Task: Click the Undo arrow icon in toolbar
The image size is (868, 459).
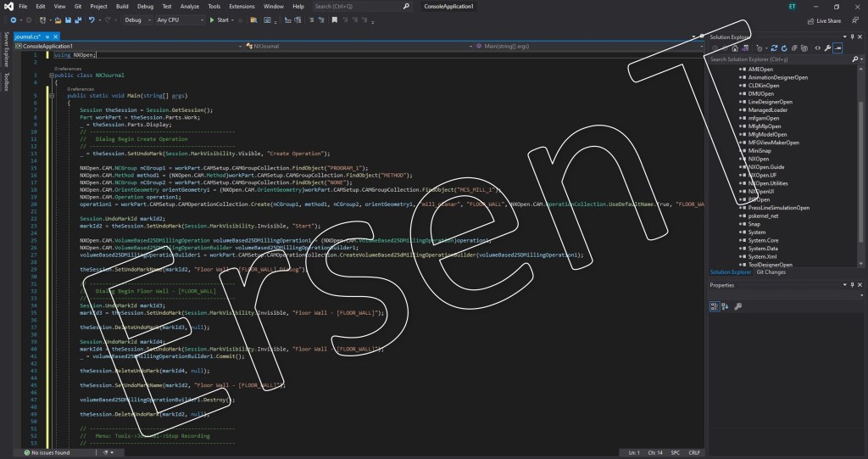Action: coord(92,20)
